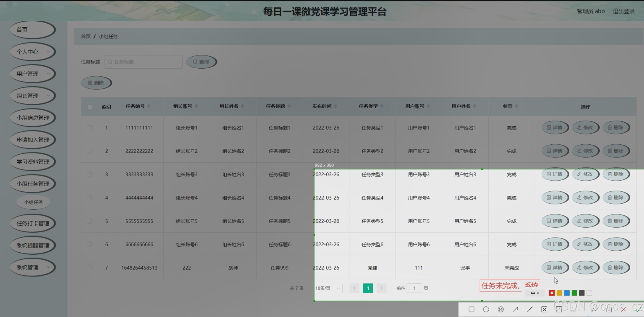This screenshot has height=317, width=644.
Task: Expand the 用户管理 sidebar menu
Action: click(x=33, y=74)
